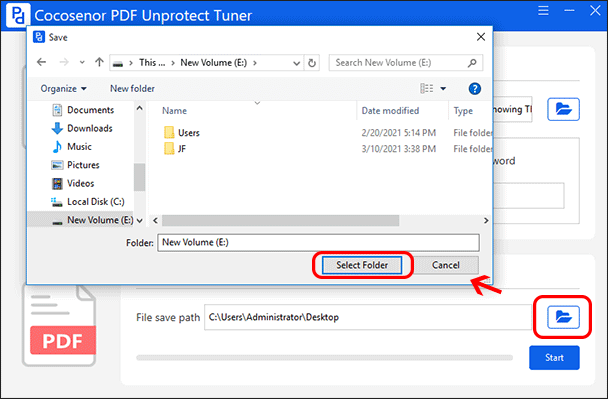Viewport: 608px width, 399px height.
Task: Click the upper open-file folder icon in Cocosenor
Action: 563,109
